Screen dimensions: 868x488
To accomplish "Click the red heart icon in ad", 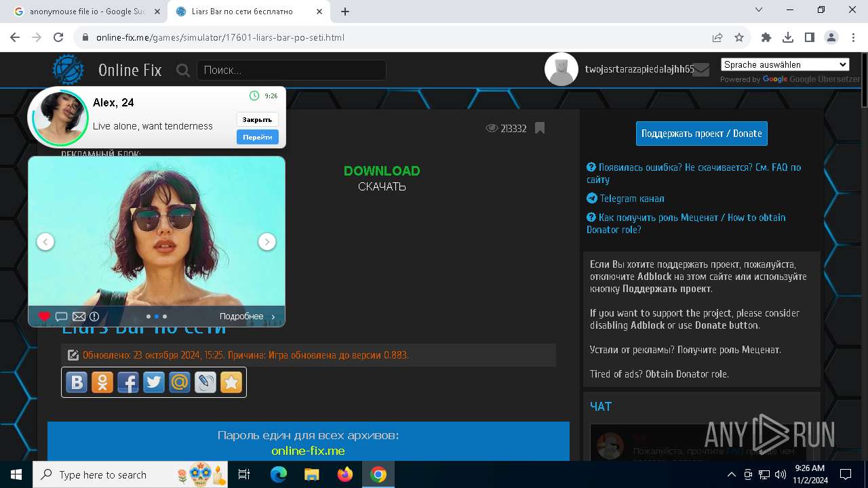I will [44, 317].
